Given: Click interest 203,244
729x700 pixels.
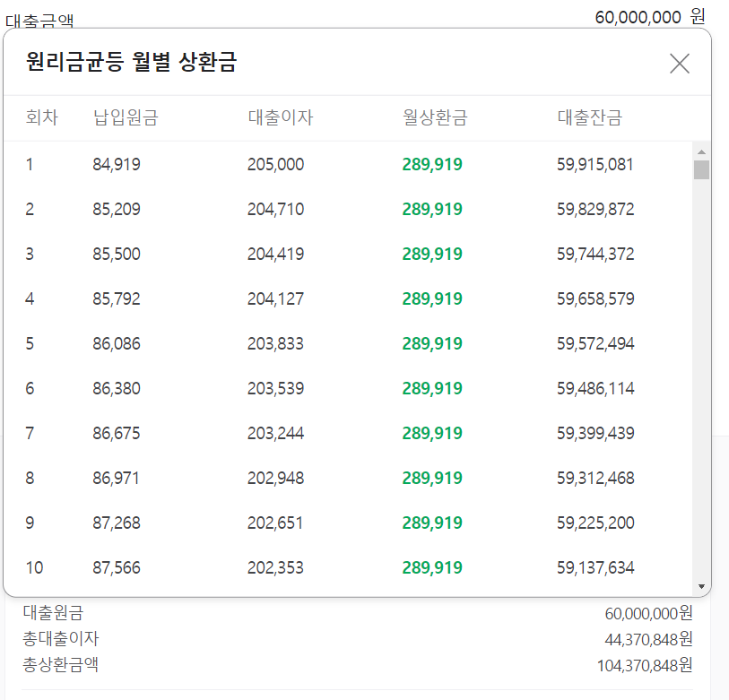Looking at the screenshot, I should tap(275, 433).
